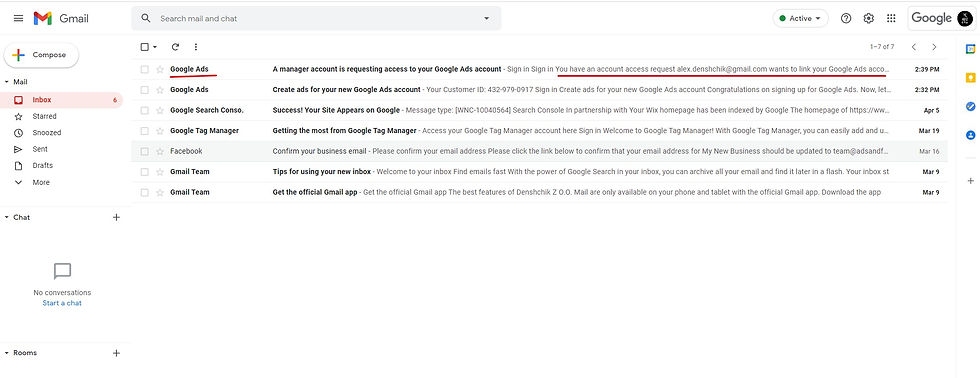Open Getting the most from Tag Manager email
980x378 pixels.
click(x=540, y=131)
